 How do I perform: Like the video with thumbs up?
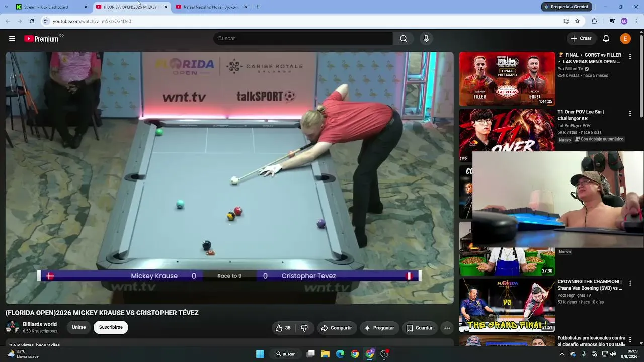pyautogui.click(x=283, y=328)
